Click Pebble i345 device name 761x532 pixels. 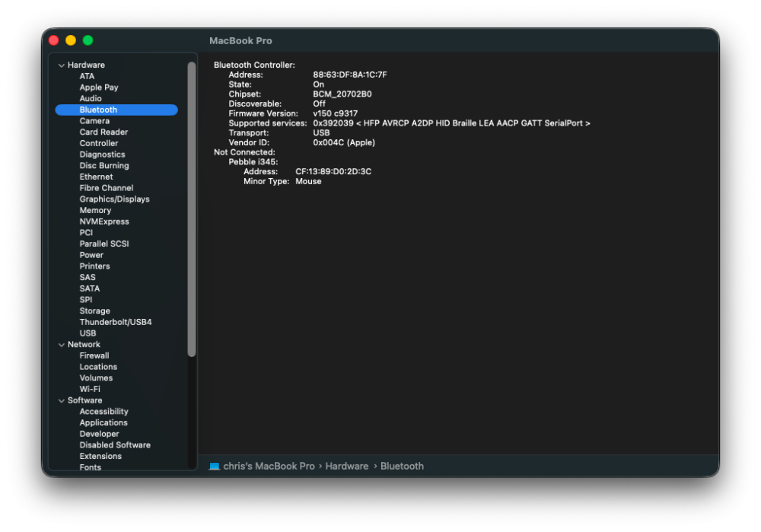point(253,162)
